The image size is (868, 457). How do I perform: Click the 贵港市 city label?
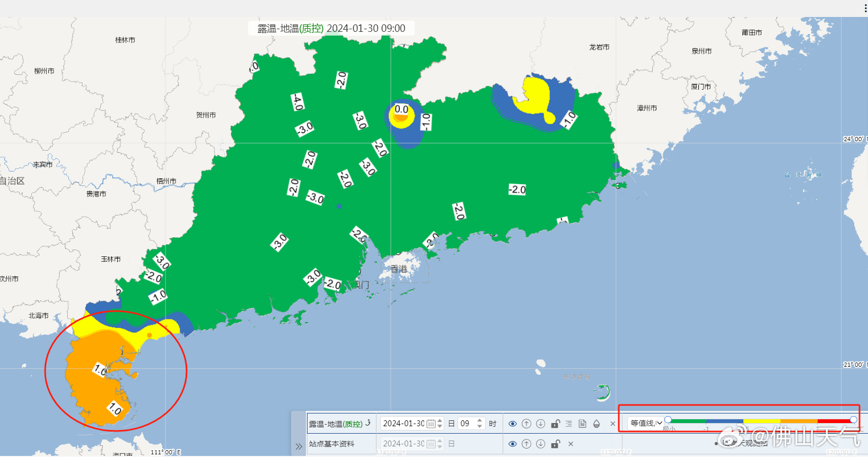[96, 194]
